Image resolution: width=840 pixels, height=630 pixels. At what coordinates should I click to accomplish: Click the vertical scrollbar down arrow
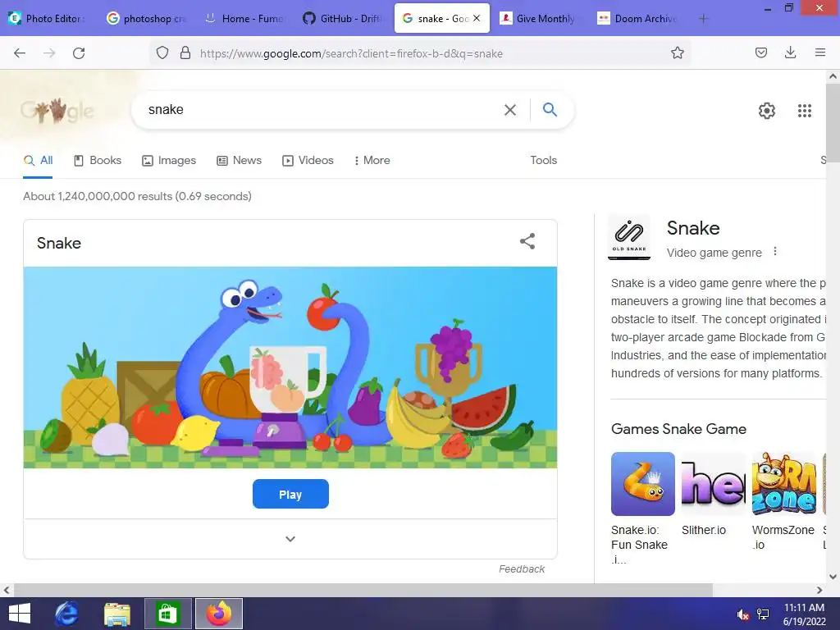833,577
